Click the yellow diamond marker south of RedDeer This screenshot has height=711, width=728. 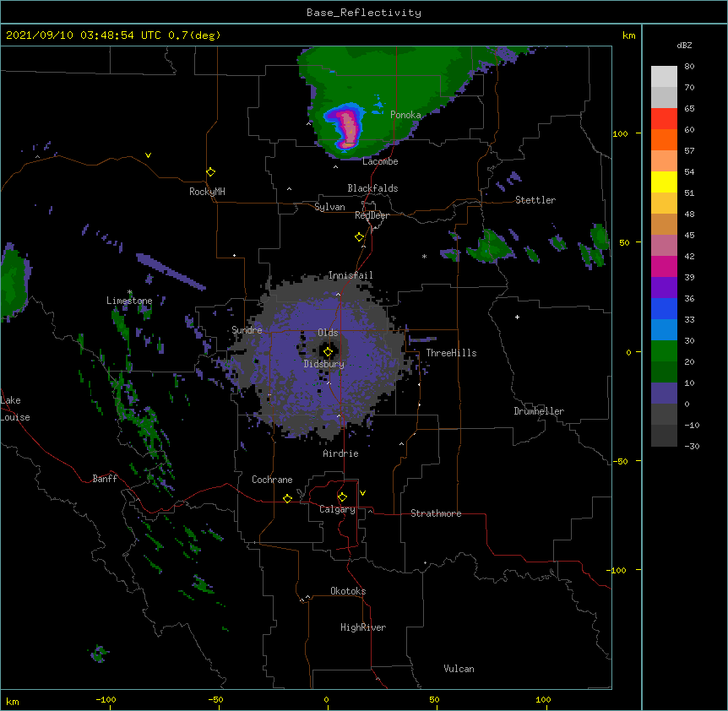click(x=359, y=237)
